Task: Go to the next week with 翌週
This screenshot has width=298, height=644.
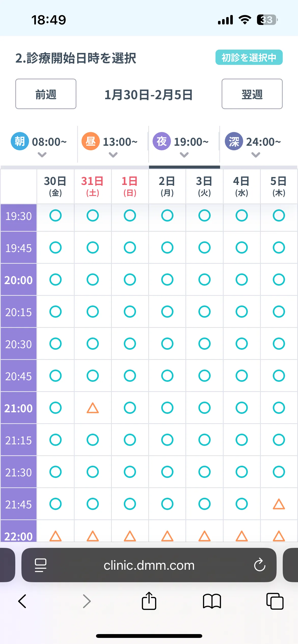Action: [x=252, y=94]
